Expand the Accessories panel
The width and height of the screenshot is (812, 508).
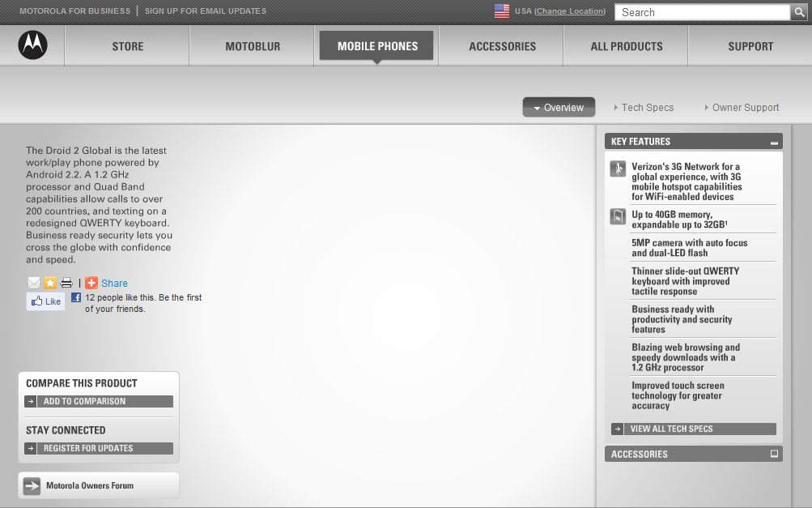click(774, 454)
